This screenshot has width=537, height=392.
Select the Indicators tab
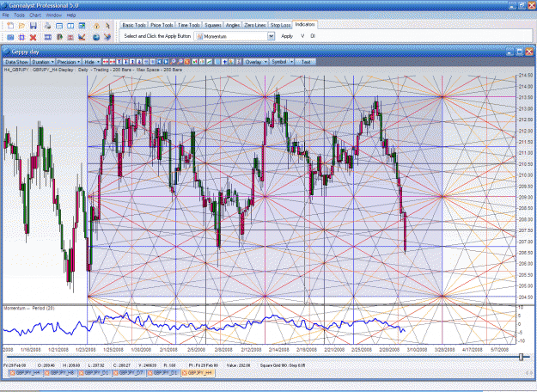(305, 24)
